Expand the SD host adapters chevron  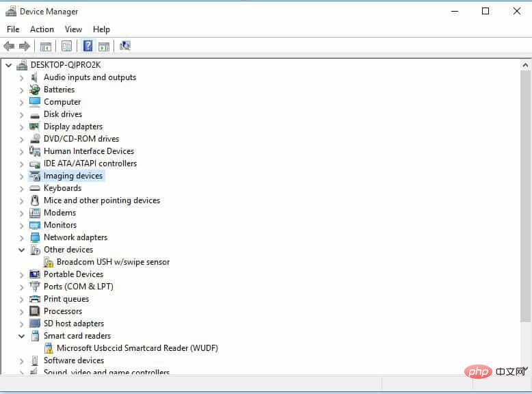21,324
